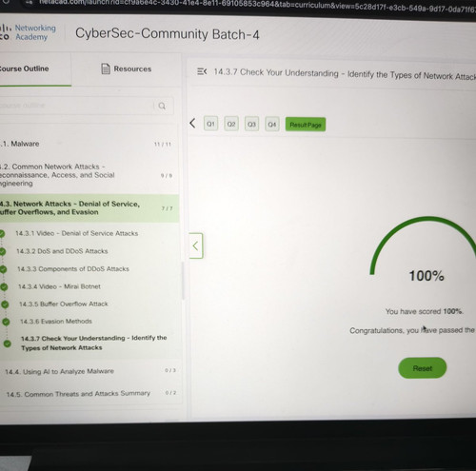Open 14.3.2 DoS and DDoS Attacks
Viewport: 476px width, 471px height.
pyautogui.click(x=62, y=251)
